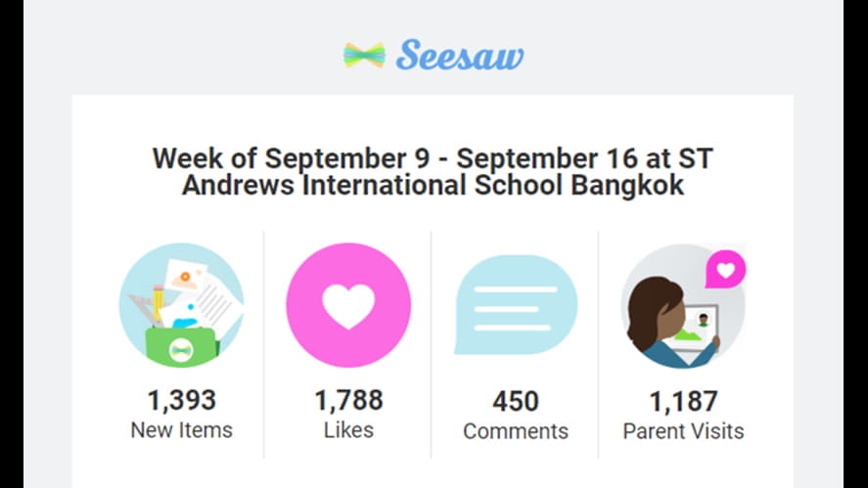Click the Likes label
Image resolution: width=868 pixels, height=488 pixels.
[x=348, y=429]
